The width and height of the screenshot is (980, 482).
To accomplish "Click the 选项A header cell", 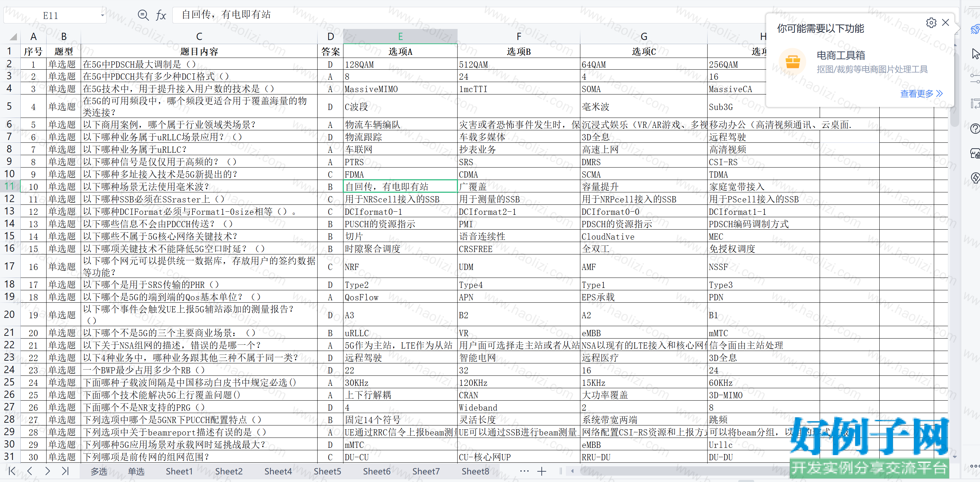I will [400, 51].
